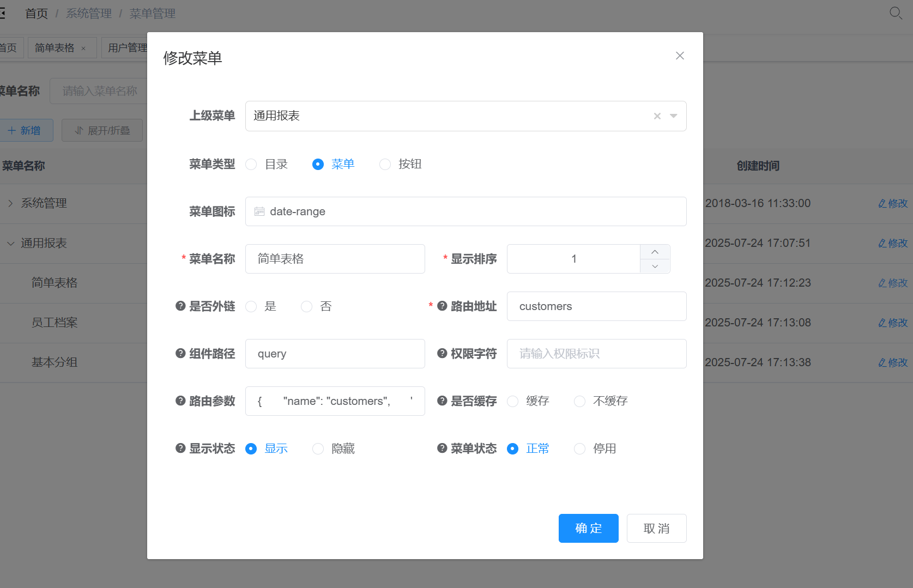This screenshot has width=913, height=588.
Task: Collapse the 通用报表 tree row
Action: pos(10,243)
